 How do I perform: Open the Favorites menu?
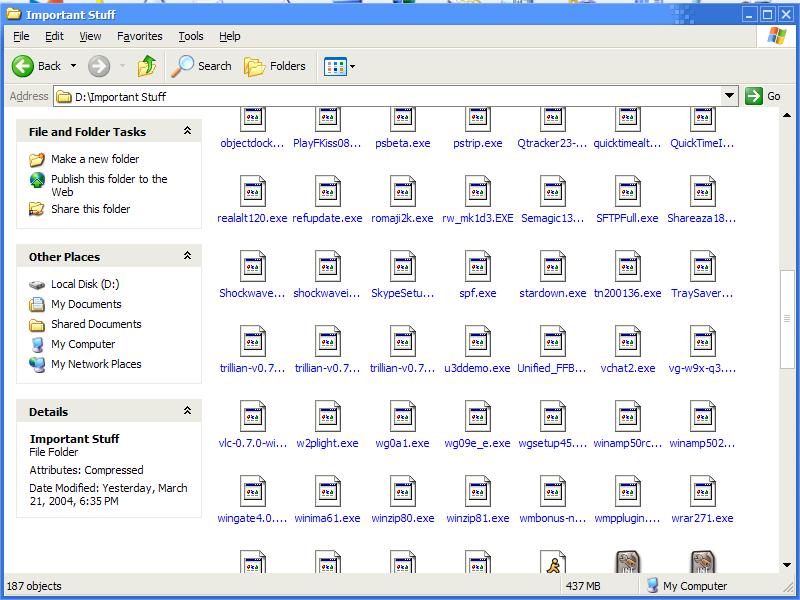[140, 36]
